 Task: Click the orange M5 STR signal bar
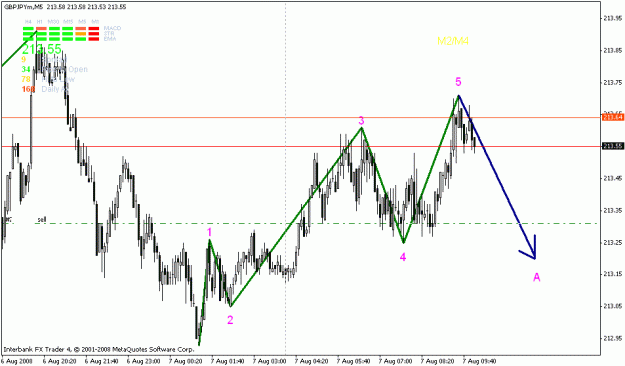81,34
